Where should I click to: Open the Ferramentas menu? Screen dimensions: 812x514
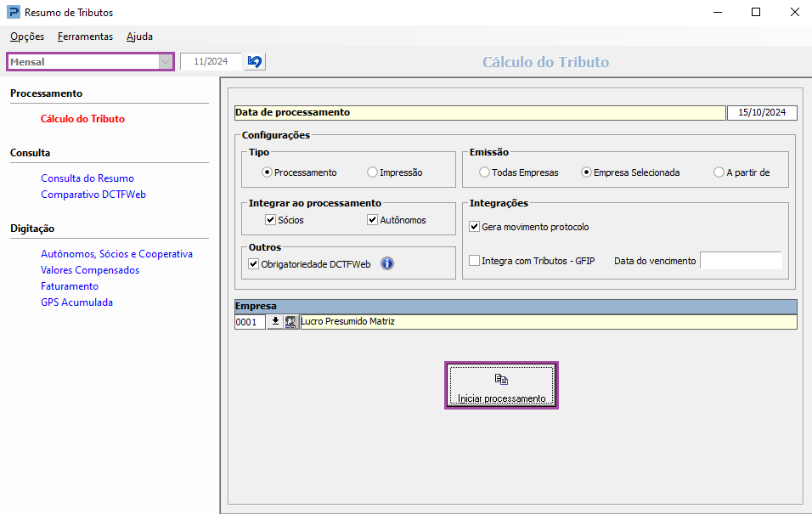[85, 37]
